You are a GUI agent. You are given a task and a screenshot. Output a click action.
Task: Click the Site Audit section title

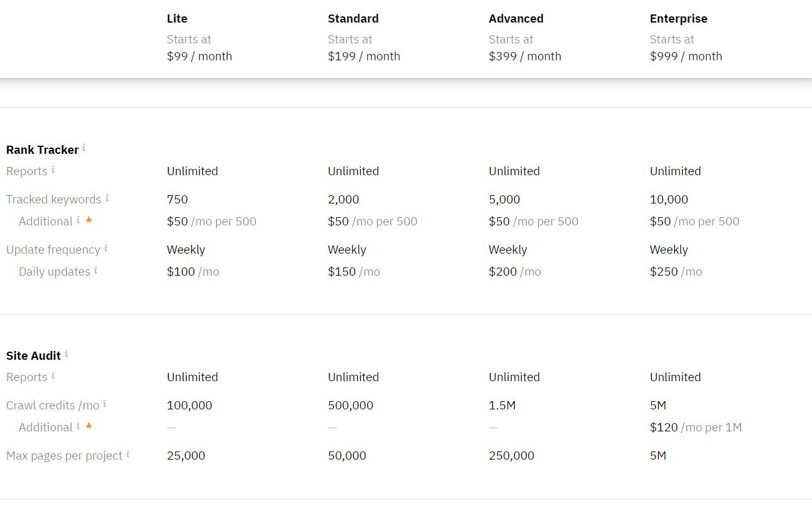(33, 355)
